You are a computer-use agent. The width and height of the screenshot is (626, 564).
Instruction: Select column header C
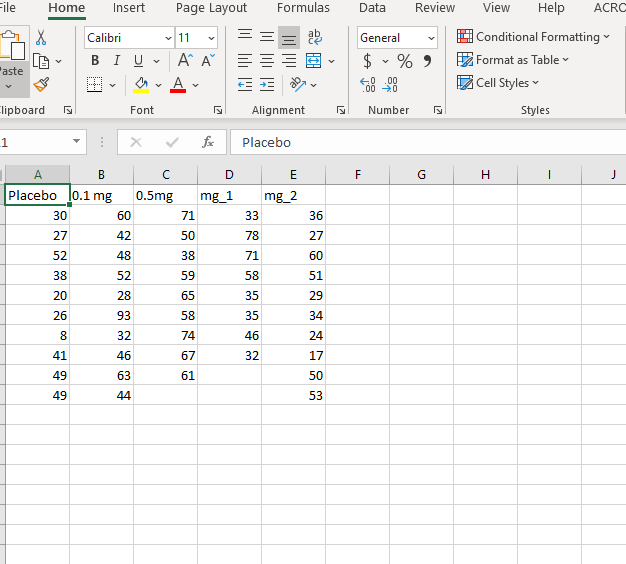(x=166, y=174)
